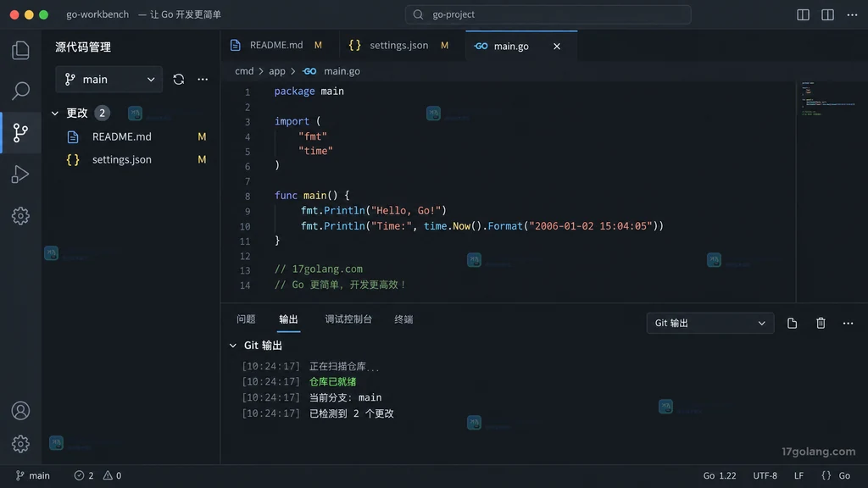Open the manage gear icon at sidebar bottom

click(x=20, y=444)
